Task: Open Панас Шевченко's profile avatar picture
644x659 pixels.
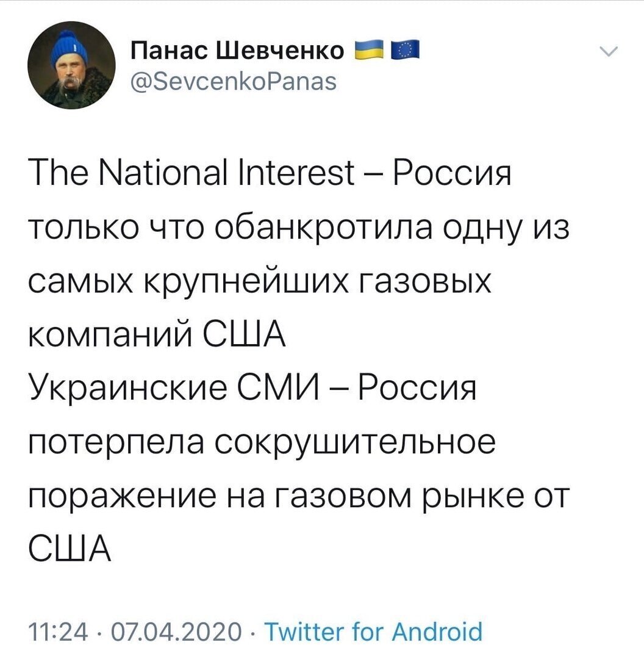Action: [x=71, y=65]
